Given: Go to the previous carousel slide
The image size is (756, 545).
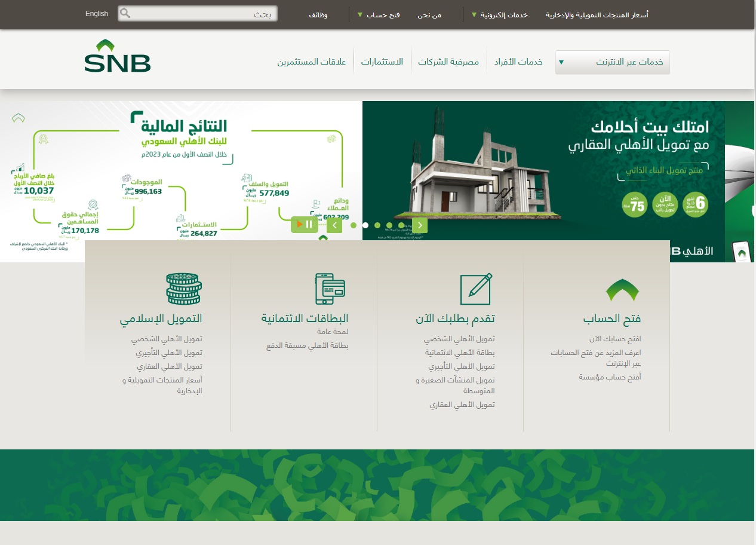Looking at the screenshot, I should point(334,225).
